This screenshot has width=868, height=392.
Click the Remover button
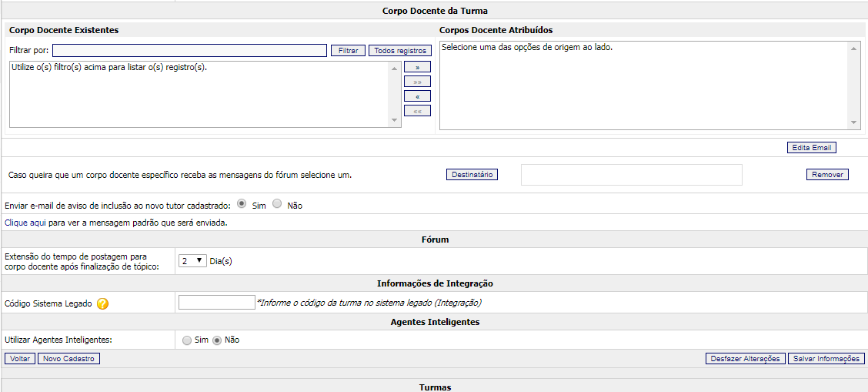[827, 175]
